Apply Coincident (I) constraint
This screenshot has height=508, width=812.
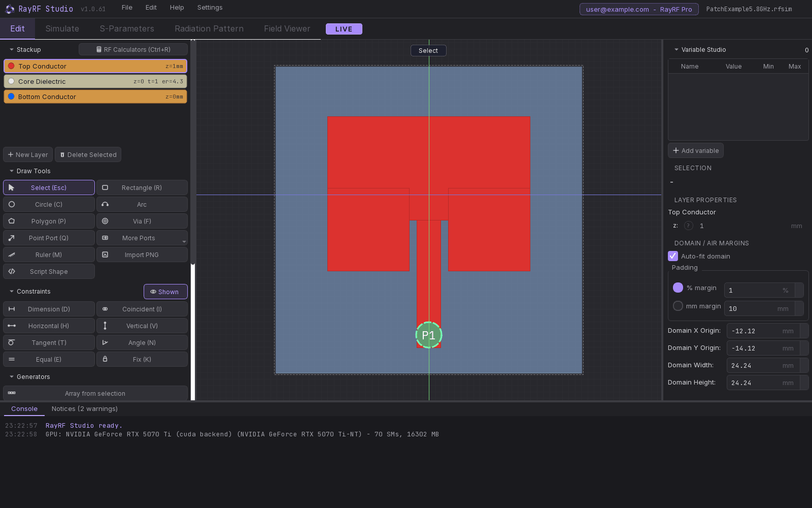[x=142, y=309]
